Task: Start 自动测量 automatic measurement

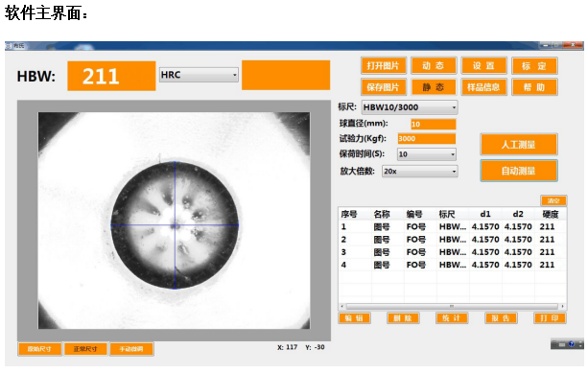Action: click(x=519, y=171)
